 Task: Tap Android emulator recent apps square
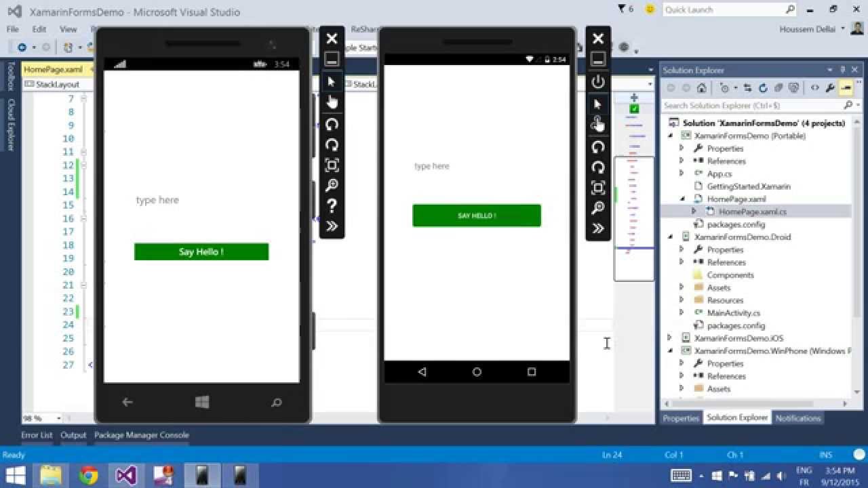pos(532,371)
